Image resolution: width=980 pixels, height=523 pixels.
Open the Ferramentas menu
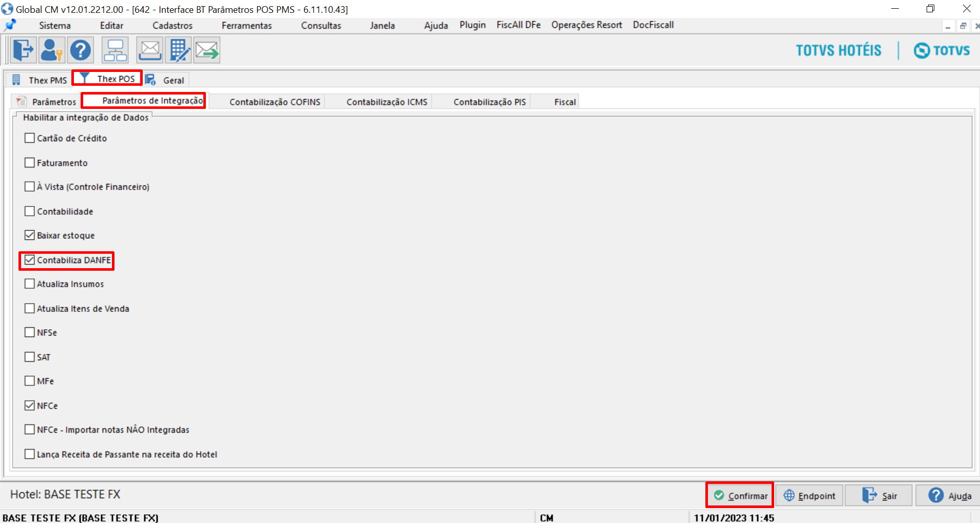tap(246, 25)
